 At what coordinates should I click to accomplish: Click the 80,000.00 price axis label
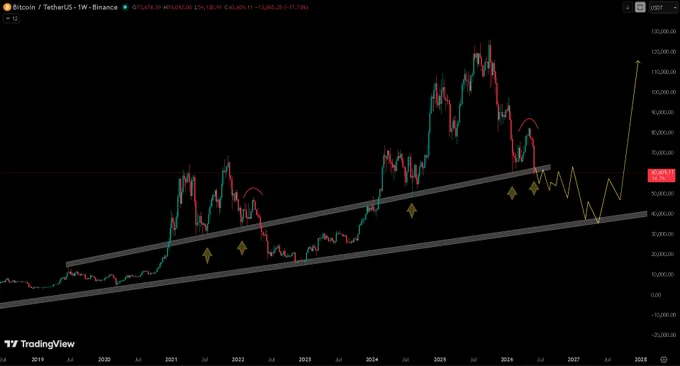[x=663, y=133]
